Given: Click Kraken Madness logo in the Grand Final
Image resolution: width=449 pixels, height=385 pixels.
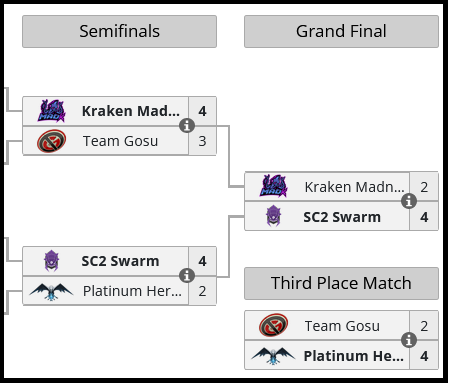Looking at the screenshot, I should pyautogui.click(x=274, y=186).
